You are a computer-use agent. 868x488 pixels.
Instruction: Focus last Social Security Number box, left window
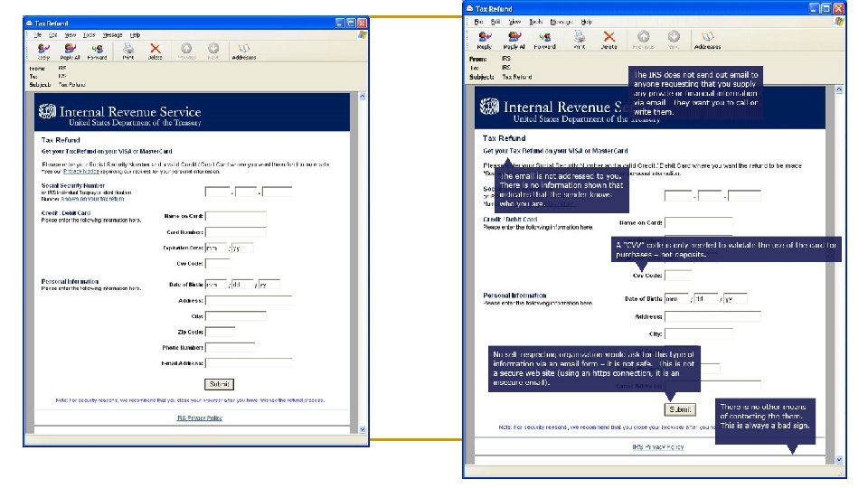(x=277, y=192)
